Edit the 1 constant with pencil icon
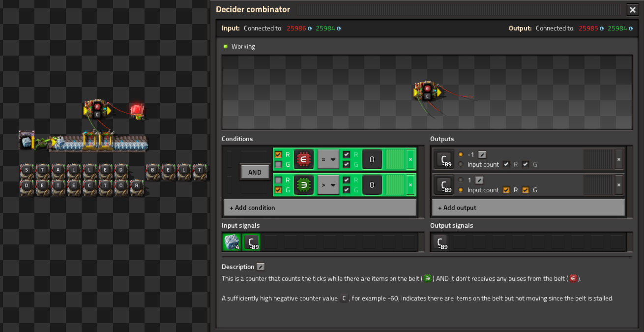This screenshot has width=644, height=332. 479,180
